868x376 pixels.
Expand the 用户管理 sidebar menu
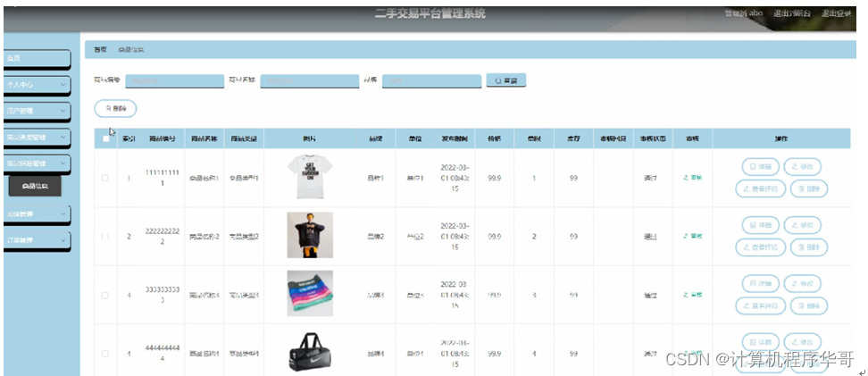tap(38, 111)
